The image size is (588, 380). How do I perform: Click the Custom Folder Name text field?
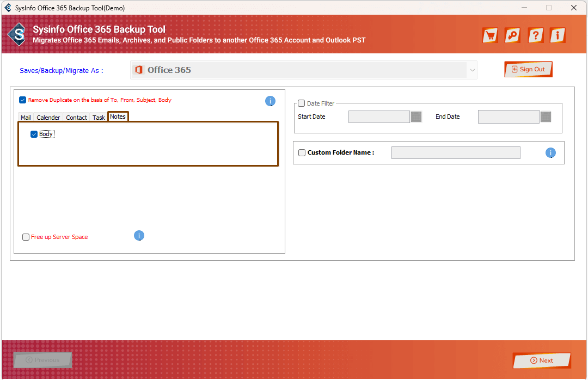point(455,153)
